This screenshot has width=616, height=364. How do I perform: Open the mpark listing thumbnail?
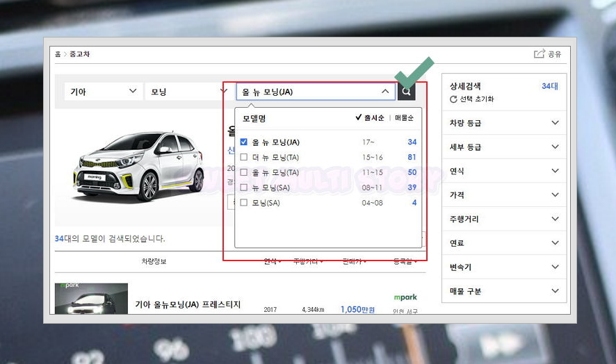tap(91, 299)
